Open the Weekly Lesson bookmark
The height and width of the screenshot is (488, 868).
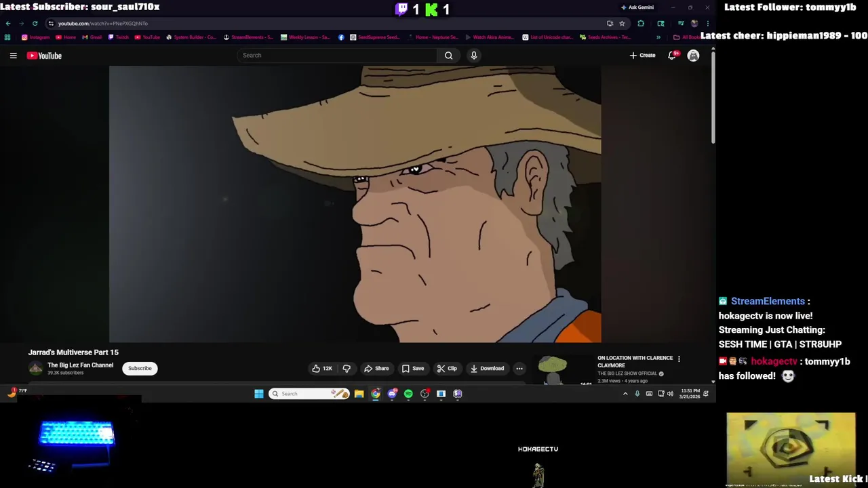click(305, 37)
